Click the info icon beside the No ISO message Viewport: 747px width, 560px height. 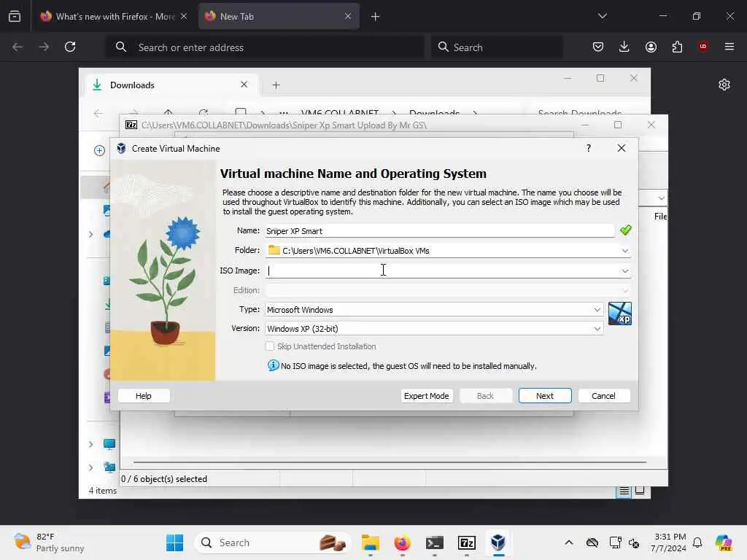(x=273, y=365)
